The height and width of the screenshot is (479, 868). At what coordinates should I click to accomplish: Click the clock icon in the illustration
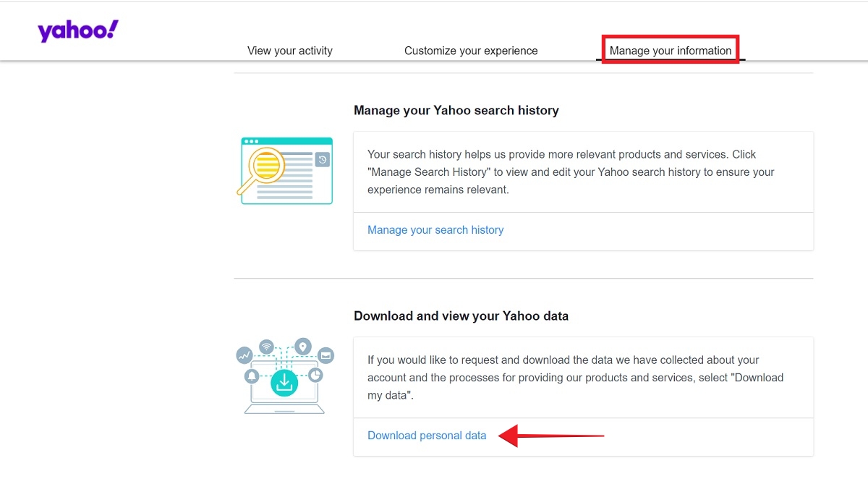coord(315,374)
